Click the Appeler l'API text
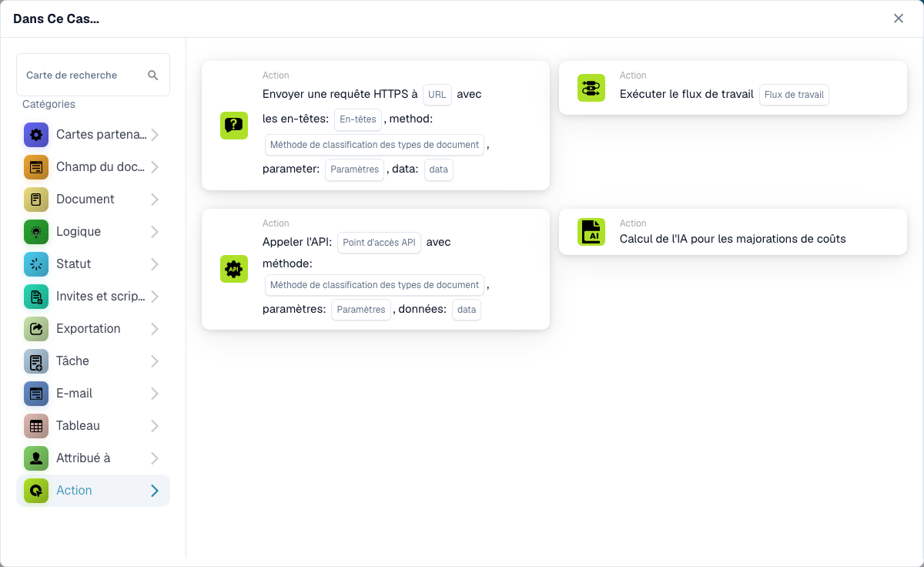This screenshot has width=924, height=567. point(297,242)
